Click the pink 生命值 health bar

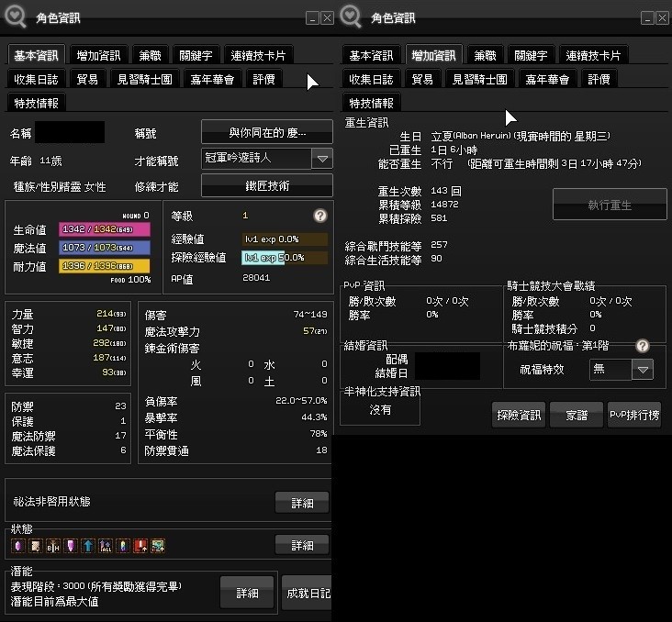pyautogui.click(x=105, y=229)
